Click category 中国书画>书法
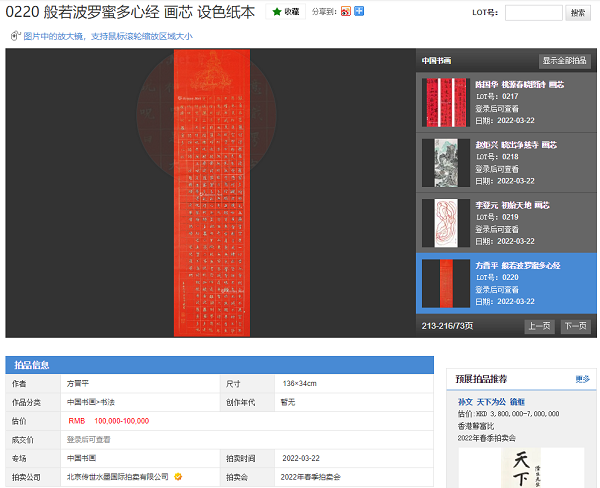Image resolution: width=600 pixels, height=488 pixels. (x=91, y=402)
